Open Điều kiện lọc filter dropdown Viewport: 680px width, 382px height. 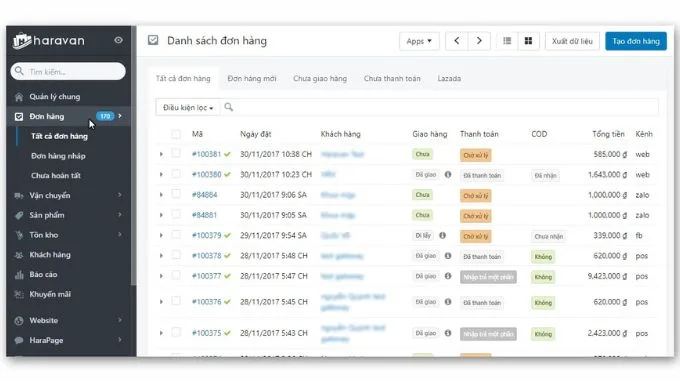point(187,107)
